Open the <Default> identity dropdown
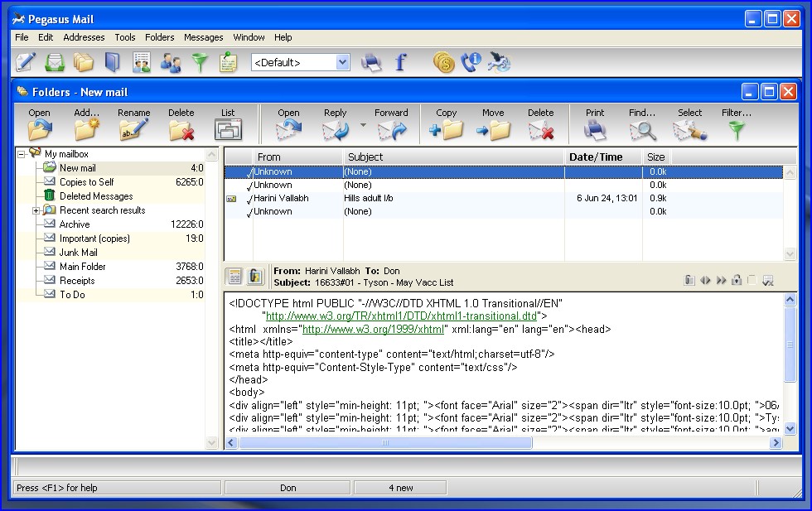The image size is (812, 511). 343,62
